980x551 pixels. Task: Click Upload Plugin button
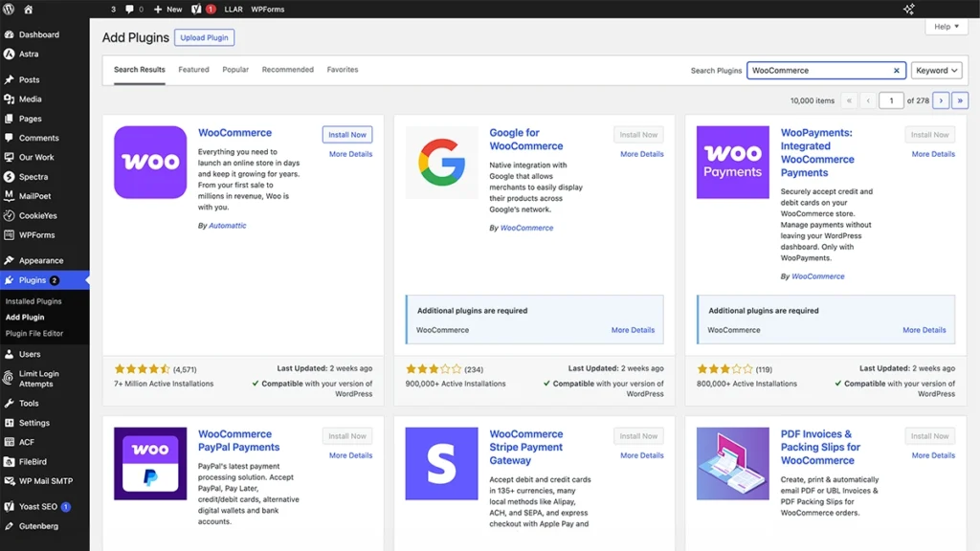205,37
